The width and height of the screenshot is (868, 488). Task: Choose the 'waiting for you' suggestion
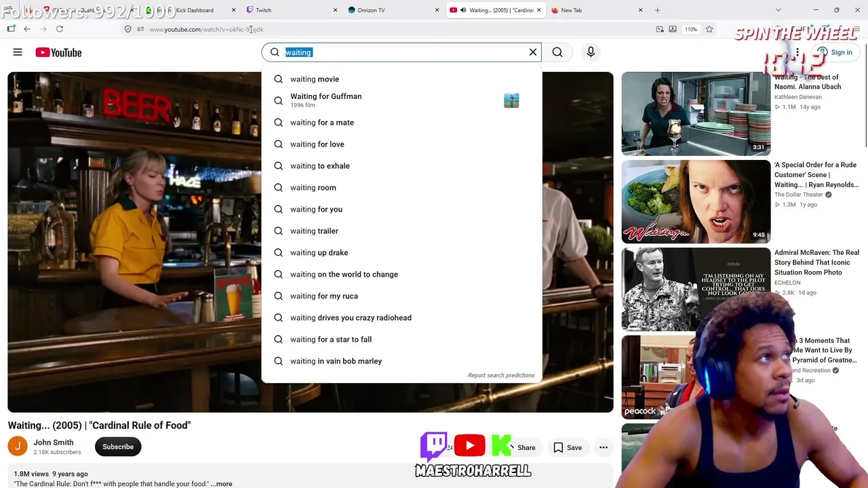click(401, 209)
